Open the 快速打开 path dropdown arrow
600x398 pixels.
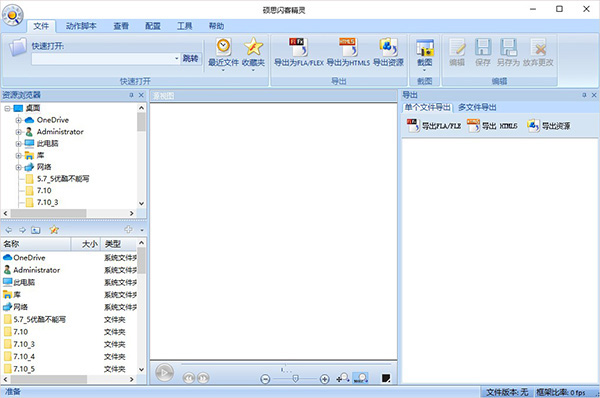point(176,59)
